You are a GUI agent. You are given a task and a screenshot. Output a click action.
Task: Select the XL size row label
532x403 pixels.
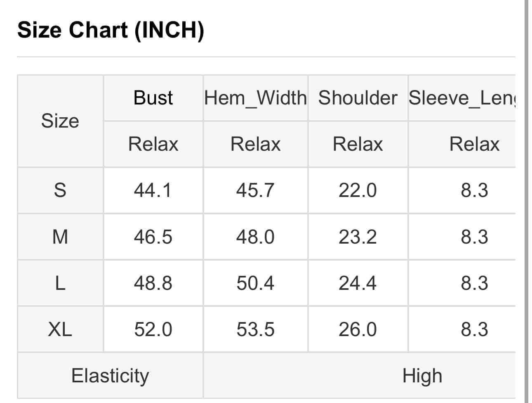coord(60,330)
